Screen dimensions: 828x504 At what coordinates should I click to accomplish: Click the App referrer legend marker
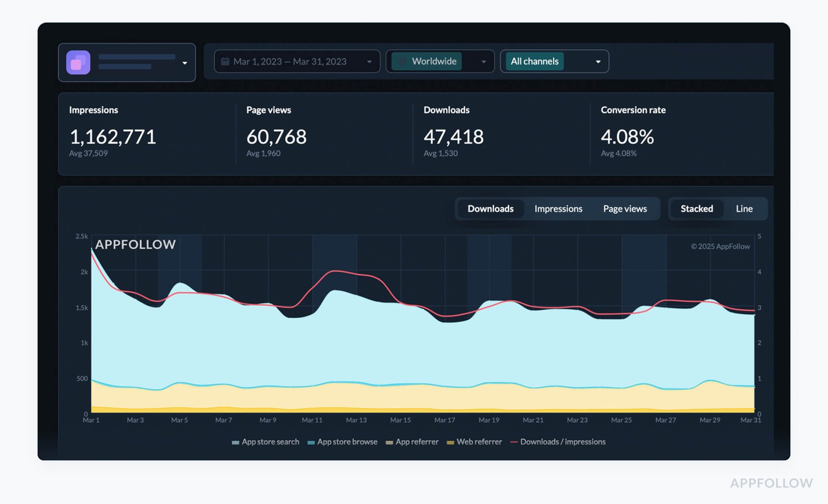[x=390, y=442]
